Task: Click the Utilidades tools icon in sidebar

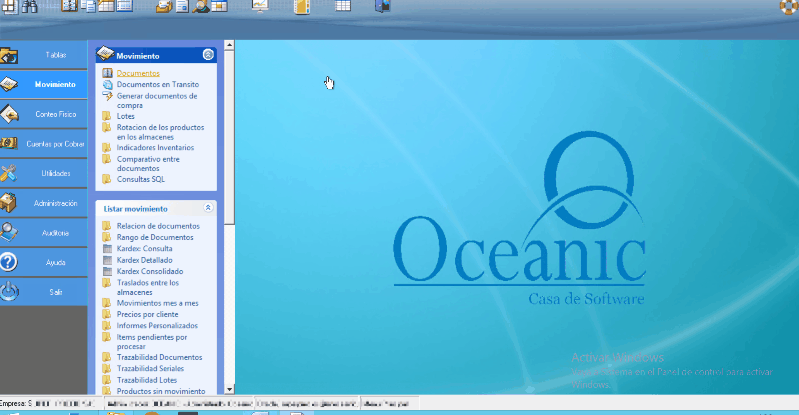Action: (9, 173)
